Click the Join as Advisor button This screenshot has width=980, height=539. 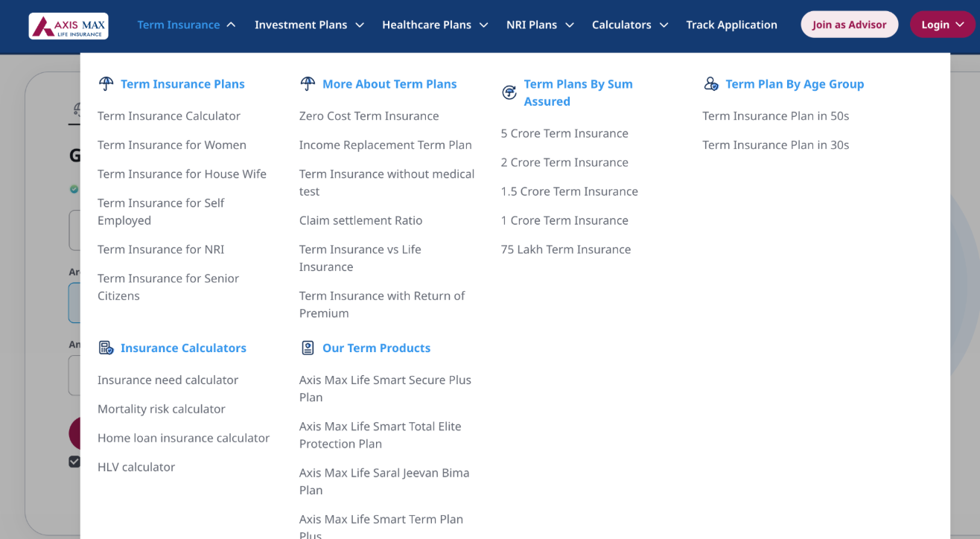point(849,24)
